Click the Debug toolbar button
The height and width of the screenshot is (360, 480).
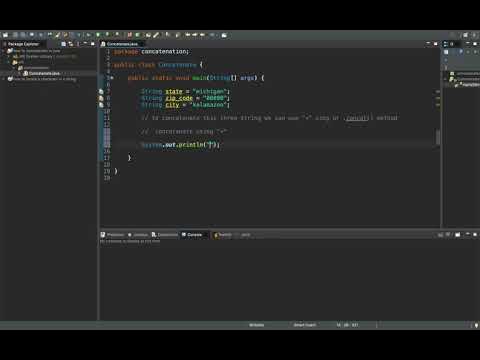click(88, 35)
